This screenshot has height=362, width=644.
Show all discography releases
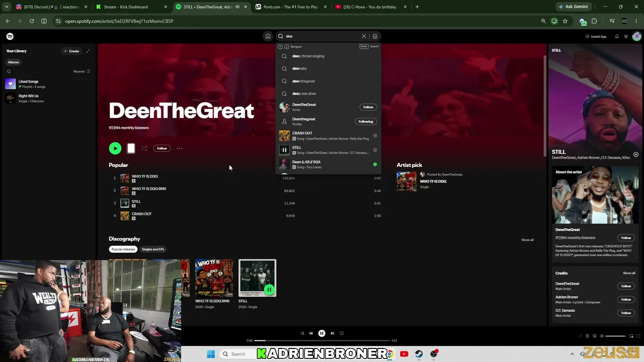point(527,240)
